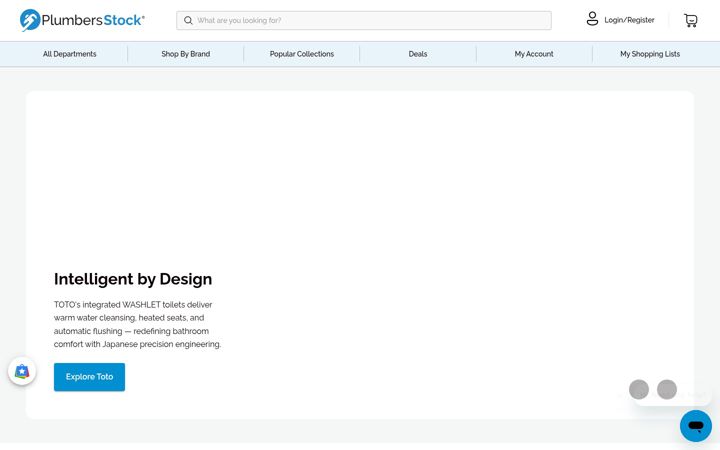Click the 'Intelligent by Design' heading
This screenshot has height=450, width=720.
133,279
